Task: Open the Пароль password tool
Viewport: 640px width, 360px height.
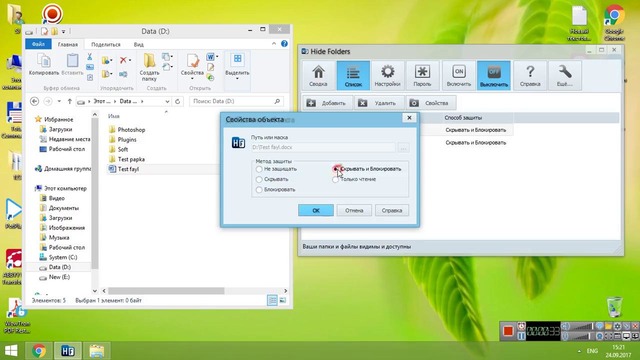Action: pyautogui.click(x=422, y=76)
